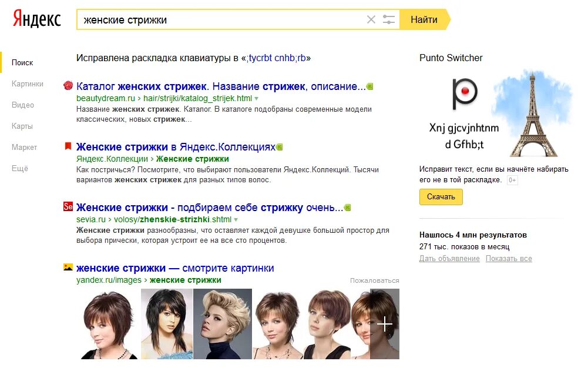
Task: Clear the search query with the X icon
Action: click(x=371, y=19)
